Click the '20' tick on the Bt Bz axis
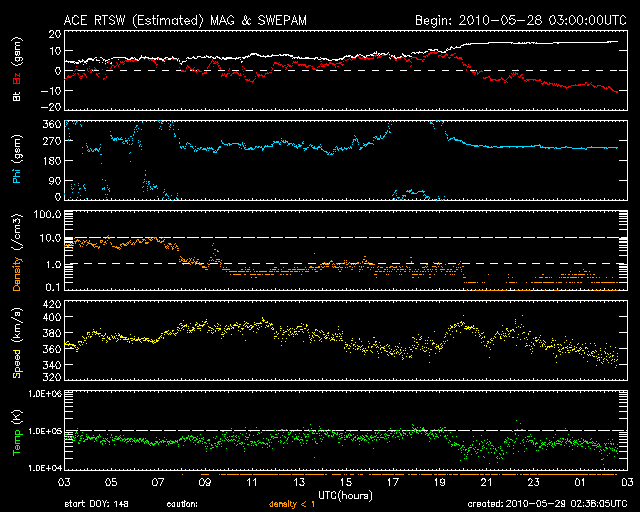Viewport: 640px width, 512px height. click(x=55, y=34)
